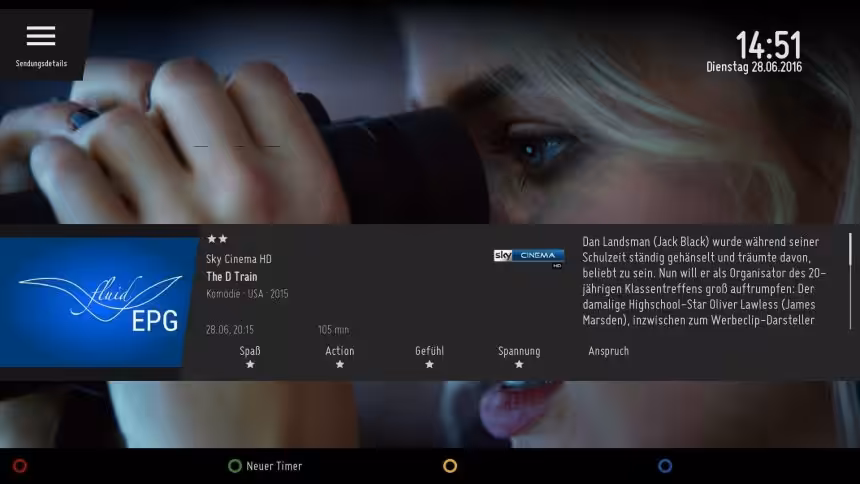Select the Sendungsdetails label
Viewport: 860px width, 484px height.
click(x=42, y=63)
